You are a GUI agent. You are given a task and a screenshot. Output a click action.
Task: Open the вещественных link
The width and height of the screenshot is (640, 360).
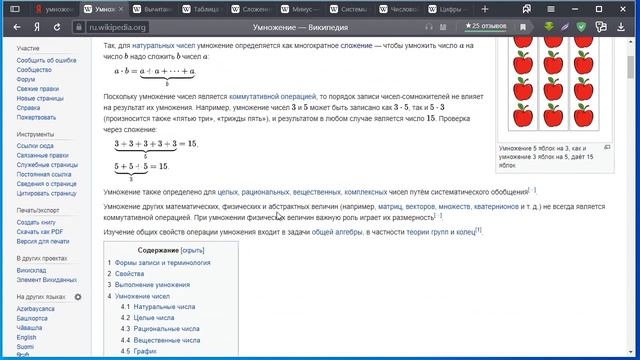pyautogui.click(x=316, y=192)
